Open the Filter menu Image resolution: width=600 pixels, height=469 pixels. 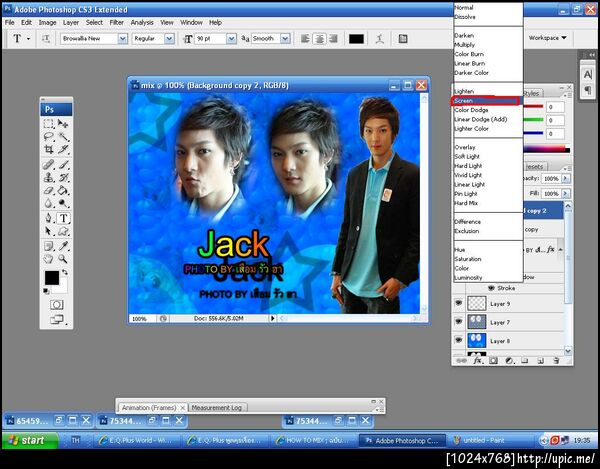(x=117, y=23)
